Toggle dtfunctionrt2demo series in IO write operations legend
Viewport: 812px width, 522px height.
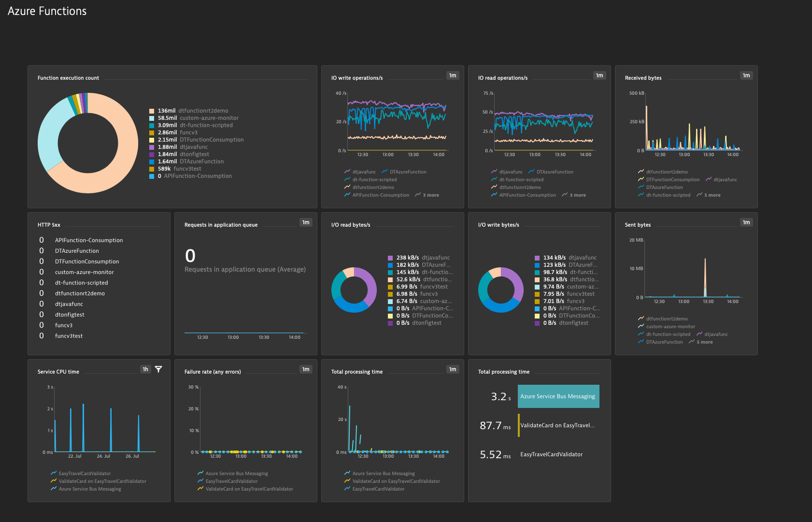tap(369, 188)
